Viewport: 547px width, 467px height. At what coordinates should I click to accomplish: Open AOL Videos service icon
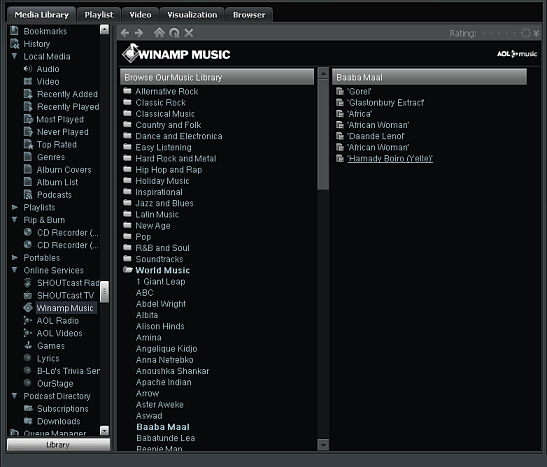tap(28, 333)
